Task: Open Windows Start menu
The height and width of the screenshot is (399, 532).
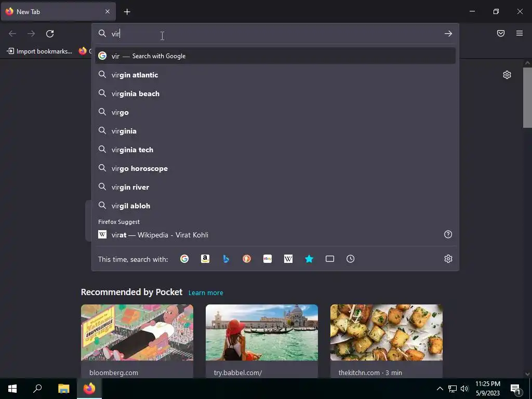Action: tap(12, 389)
